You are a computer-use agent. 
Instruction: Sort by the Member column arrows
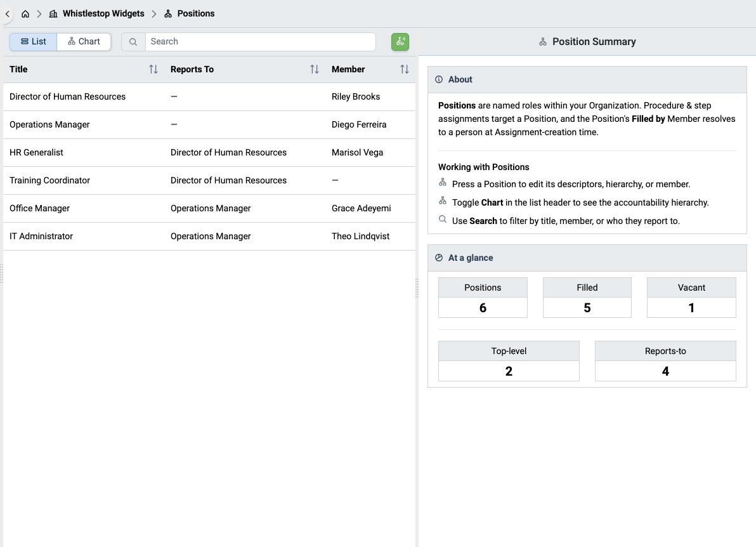click(x=405, y=69)
